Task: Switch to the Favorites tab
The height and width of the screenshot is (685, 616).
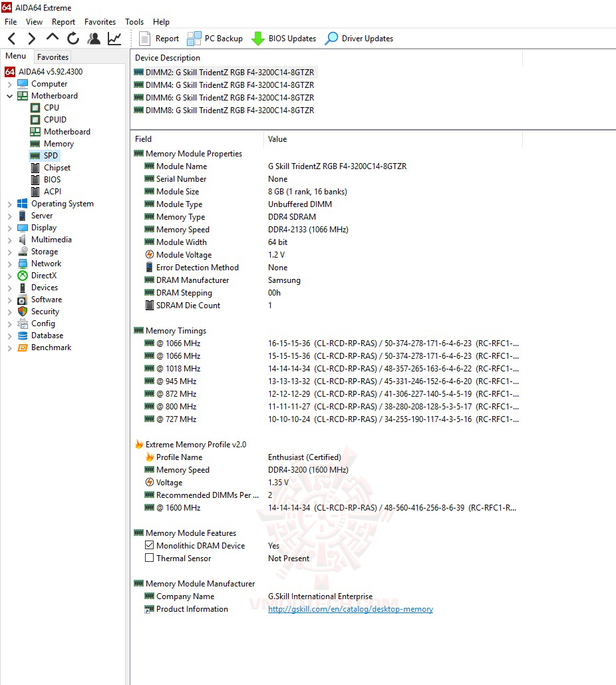Action: pyautogui.click(x=52, y=57)
